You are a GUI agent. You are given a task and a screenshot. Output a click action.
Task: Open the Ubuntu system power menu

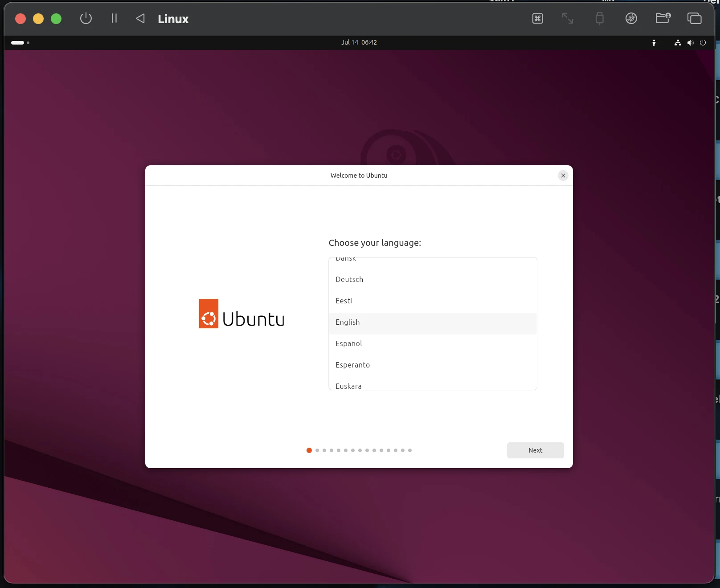coord(703,43)
